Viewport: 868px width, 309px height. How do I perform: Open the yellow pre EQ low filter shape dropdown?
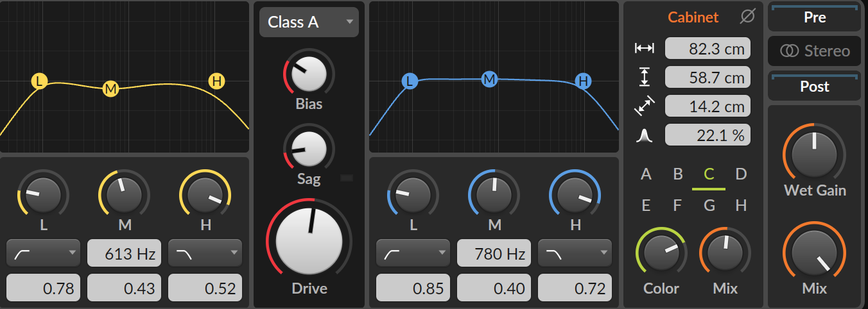click(43, 253)
